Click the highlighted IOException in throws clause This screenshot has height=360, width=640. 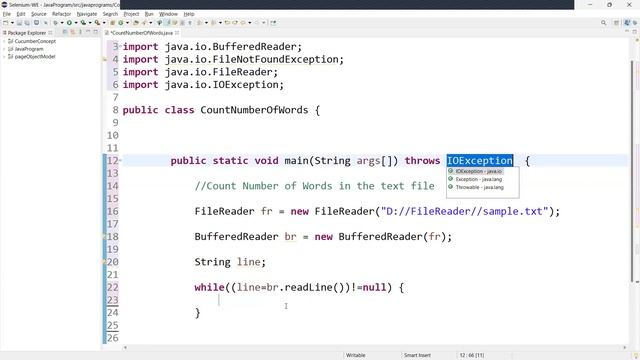480,160
